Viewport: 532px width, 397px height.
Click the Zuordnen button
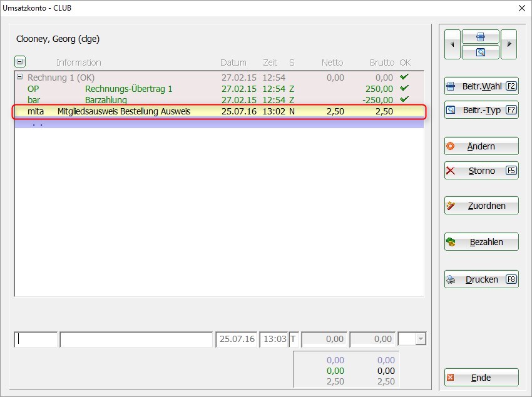pyautogui.click(x=481, y=206)
